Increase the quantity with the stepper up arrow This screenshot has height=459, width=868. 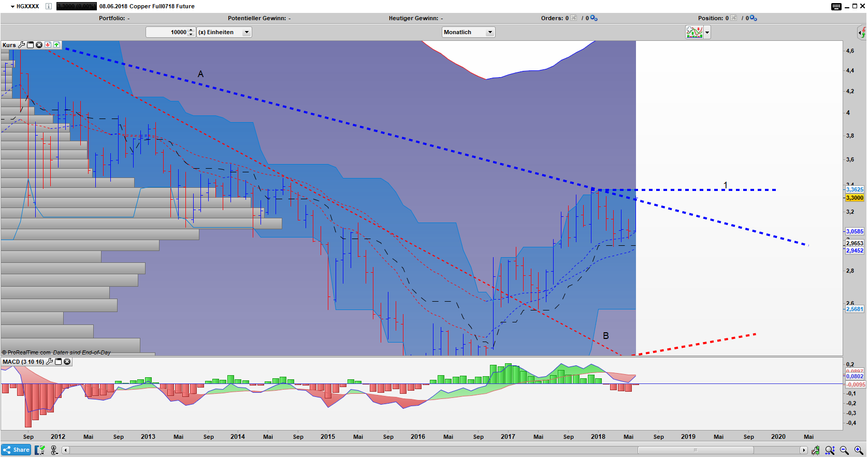click(191, 30)
